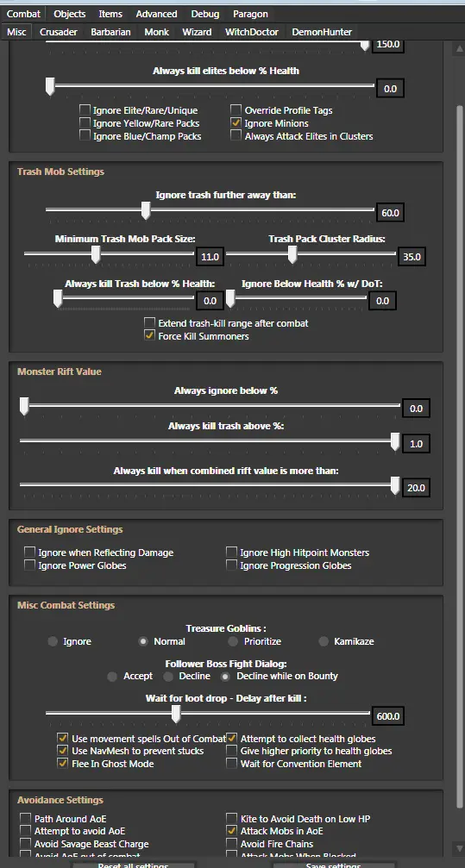Tick Extend trash-kill range after combat

click(x=149, y=322)
